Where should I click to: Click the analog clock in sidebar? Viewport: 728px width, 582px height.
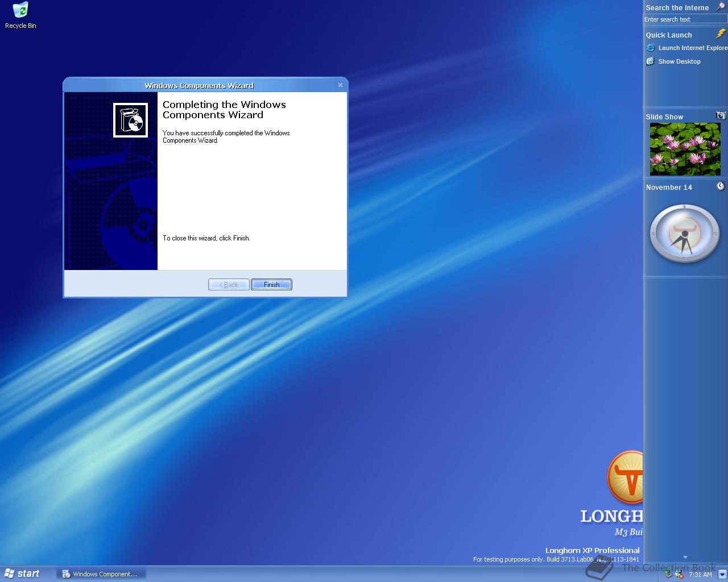coord(684,234)
